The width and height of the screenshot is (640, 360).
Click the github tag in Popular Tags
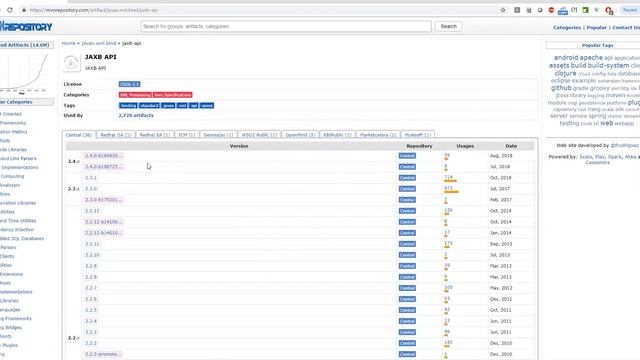(x=561, y=88)
